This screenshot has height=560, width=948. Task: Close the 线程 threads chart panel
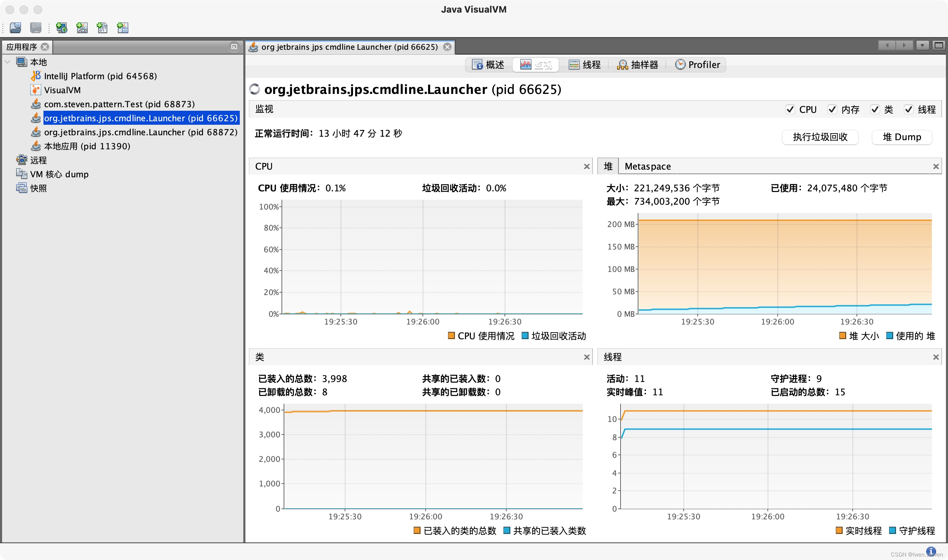click(x=936, y=357)
